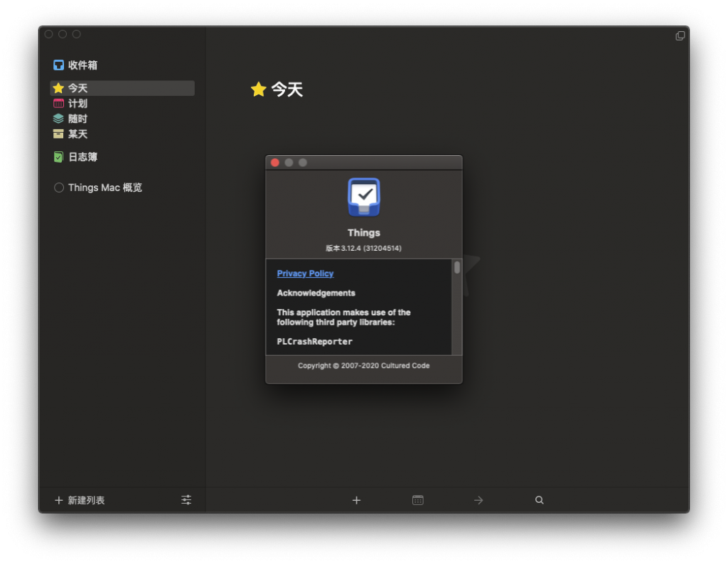Click the Acknowledgements heading text
The image size is (728, 564).
[316, 293]
